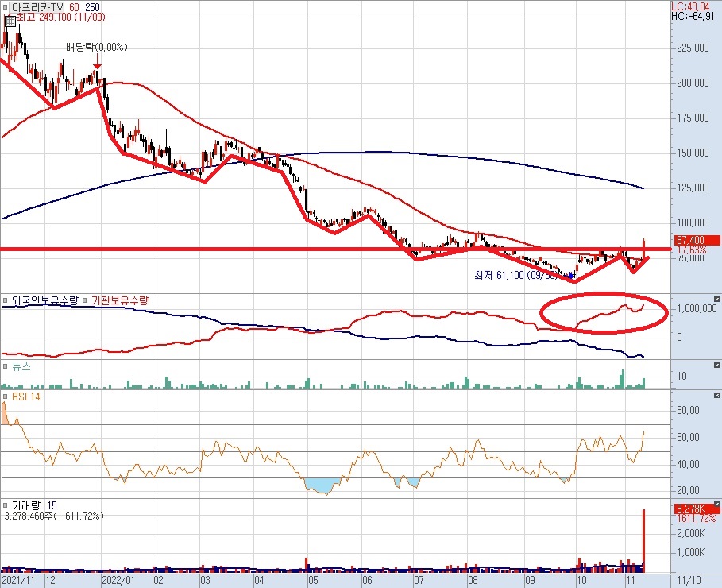Click the 80,00 RSI axis label
The width and height of the screenshot is (722, 588).
pos(688,410)
